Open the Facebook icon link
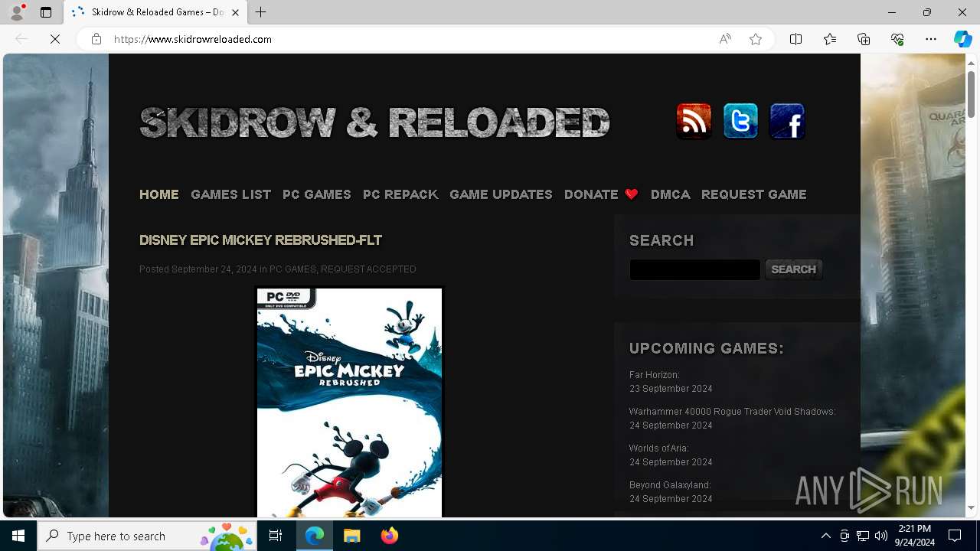This screenshot has width=980, height=551. click(787, 121)
